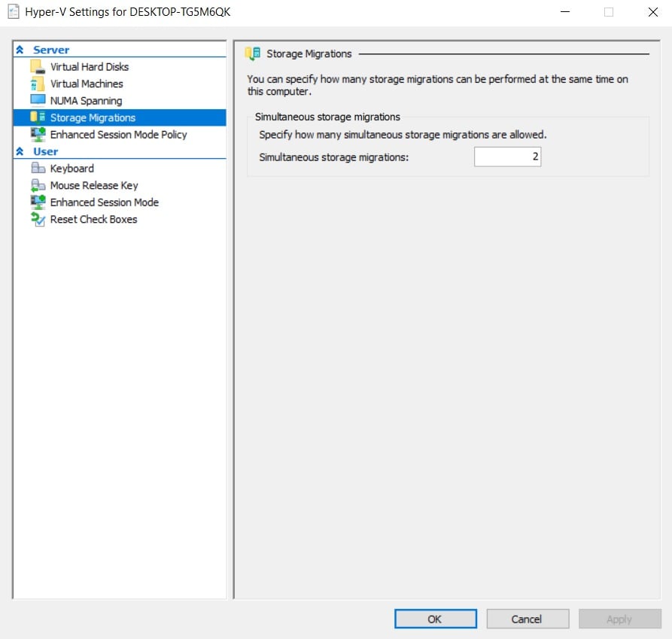Select Mouse Release Key settings
Screen dimensions: 672x639
pos(94,185)
